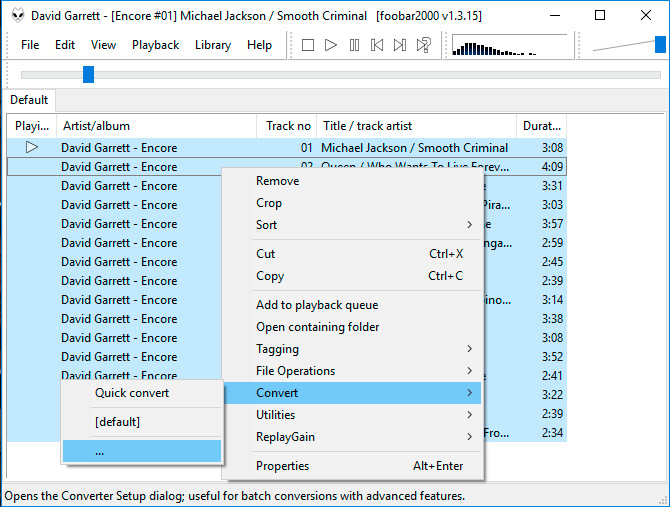Select the Michael Jackson / Smooth Criminal row

pos(287,148)
